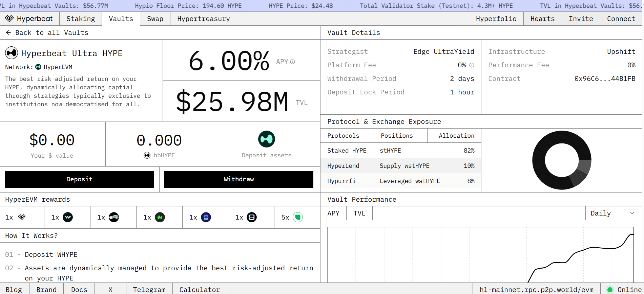Viewport: 644px width, 294px height.
Task: Open the APY info tooltip icon
Action: point(293,62)
